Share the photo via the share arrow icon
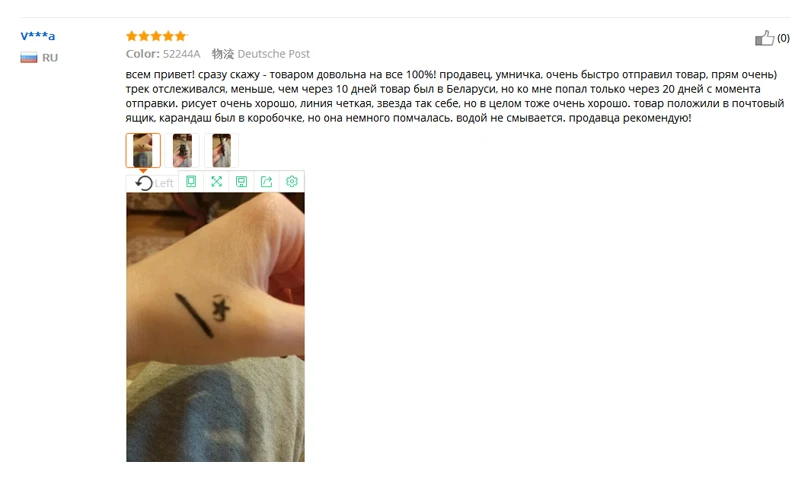The height and width of the screenshot is (480, 800). pyautogui.click(x=266, y=182)
